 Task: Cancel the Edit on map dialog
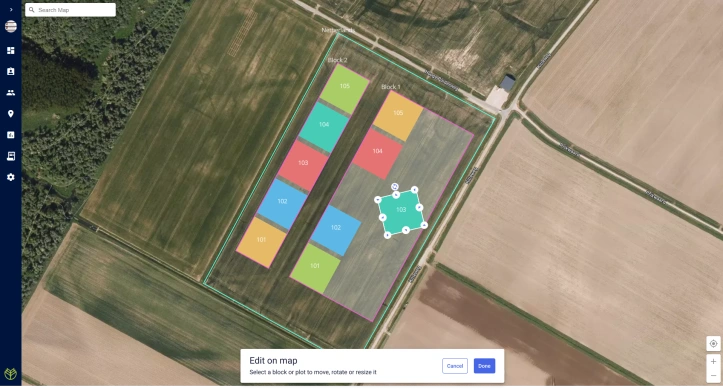coord(455,366)
